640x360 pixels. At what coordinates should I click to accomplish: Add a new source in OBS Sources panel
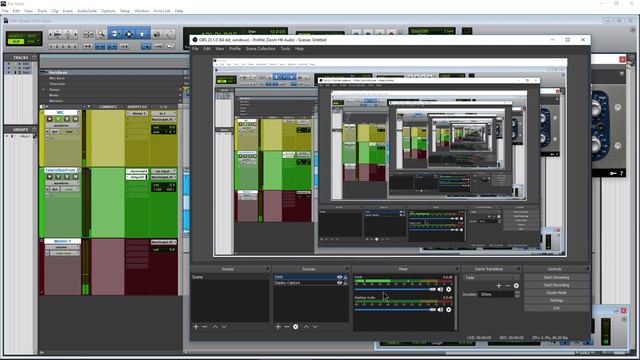coord(278,327)
